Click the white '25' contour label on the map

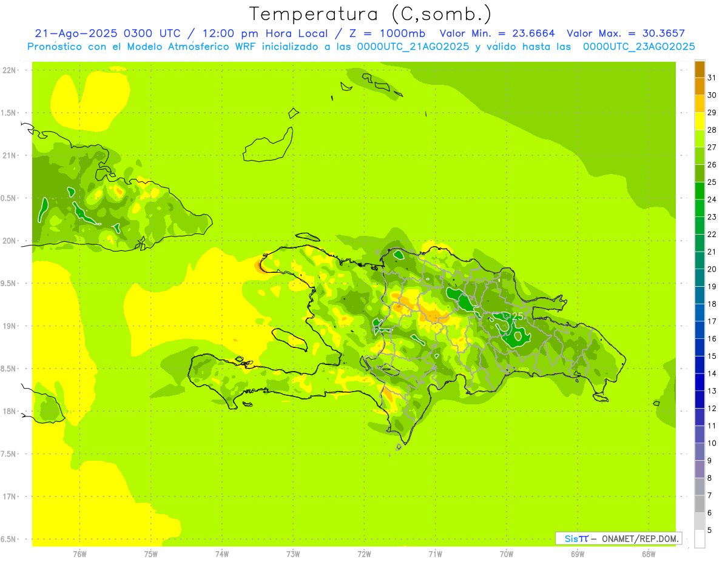click(517, 316)
